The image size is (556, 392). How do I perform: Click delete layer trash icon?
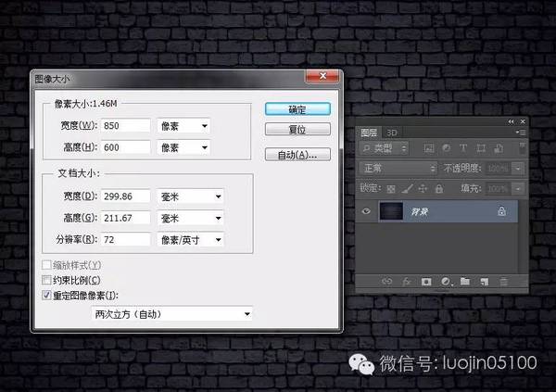503,282
